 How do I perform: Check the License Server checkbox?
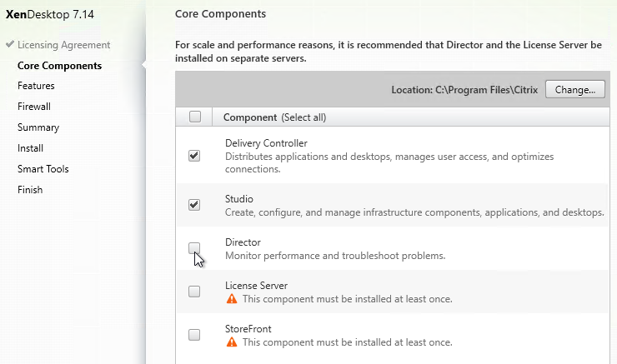(194, 292)
